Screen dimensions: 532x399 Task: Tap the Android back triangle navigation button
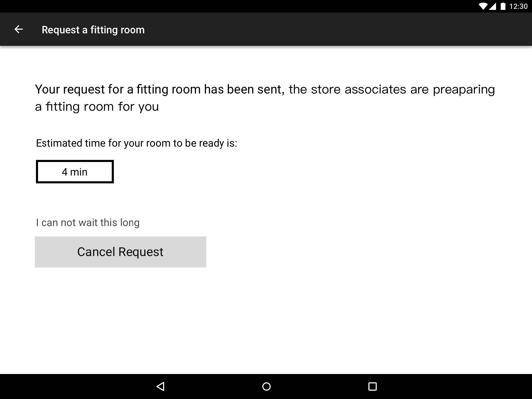click(160, 386)
